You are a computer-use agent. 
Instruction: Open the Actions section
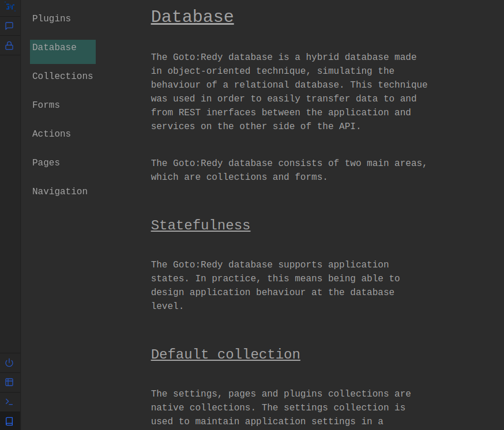[51, 134]
